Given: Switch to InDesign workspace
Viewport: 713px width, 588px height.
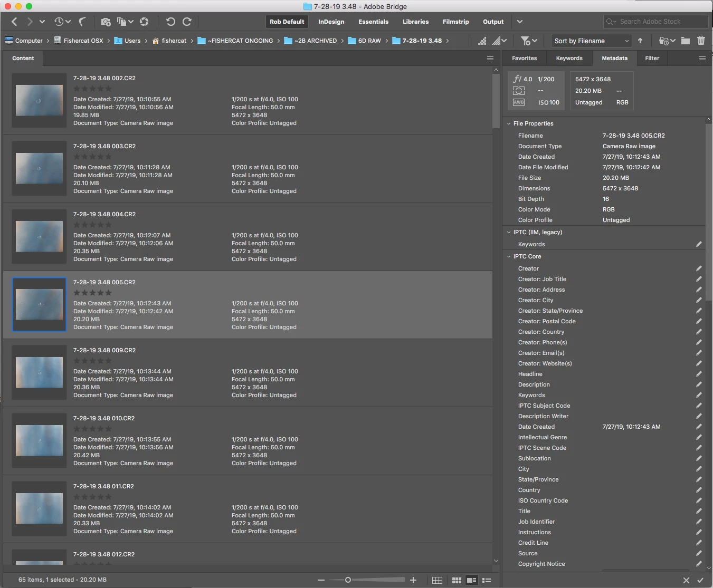Looking at the screenshot, I should pyautogui.click(x=331, y=22).
